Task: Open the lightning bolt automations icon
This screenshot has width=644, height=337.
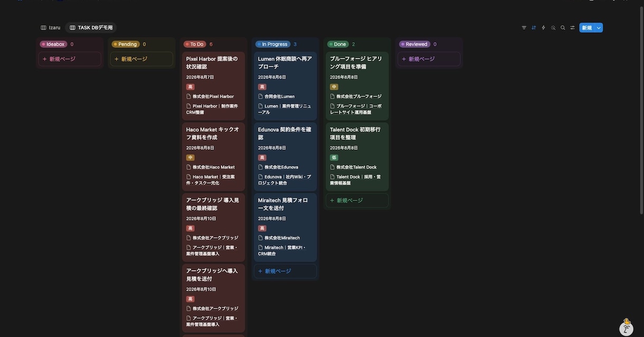Action: [543, 27]
